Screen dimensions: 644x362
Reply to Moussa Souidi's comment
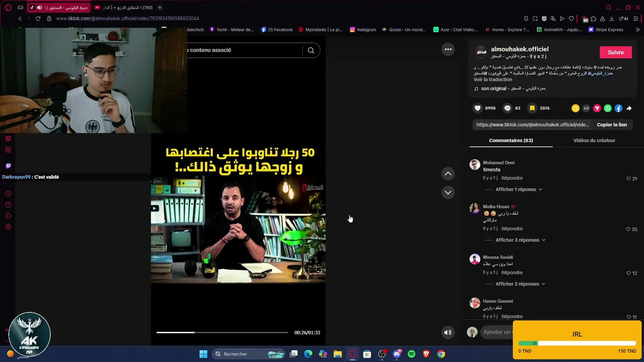coord(512,273)
